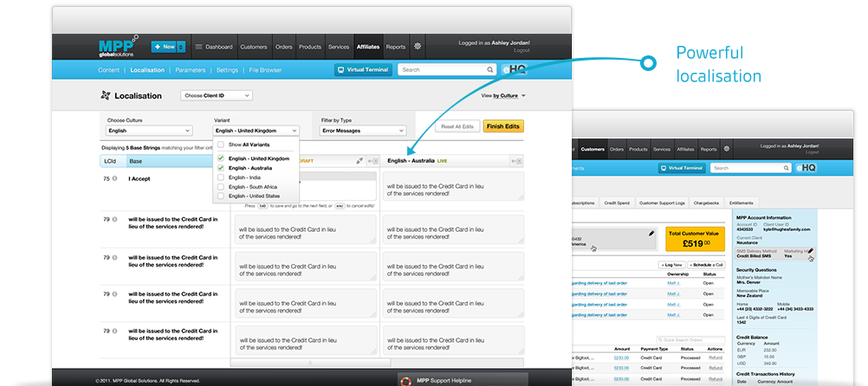Check the English - South Africa variant

221,187
